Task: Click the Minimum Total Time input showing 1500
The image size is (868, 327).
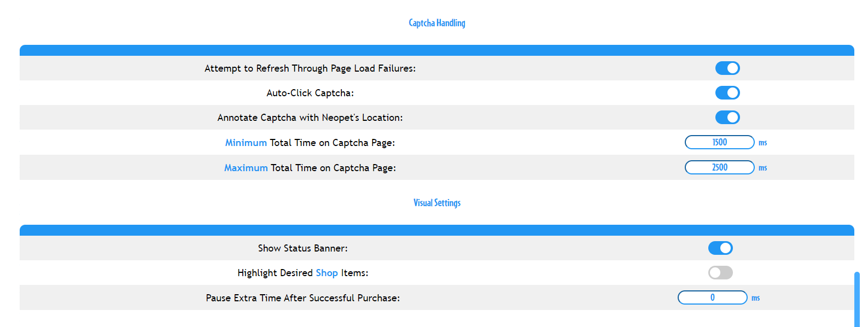Action: tap(719, 142)
